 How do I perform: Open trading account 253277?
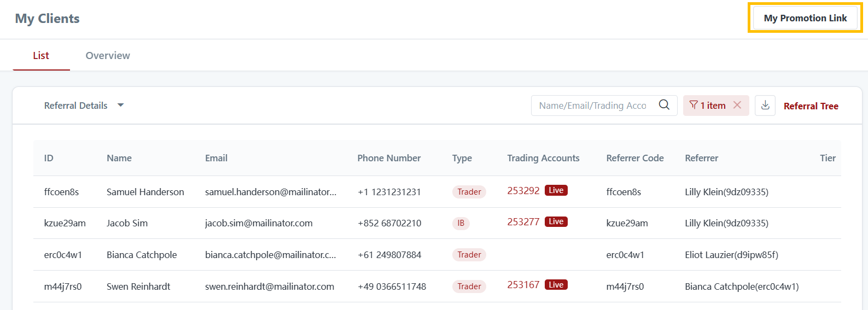[x=523, y=222]
